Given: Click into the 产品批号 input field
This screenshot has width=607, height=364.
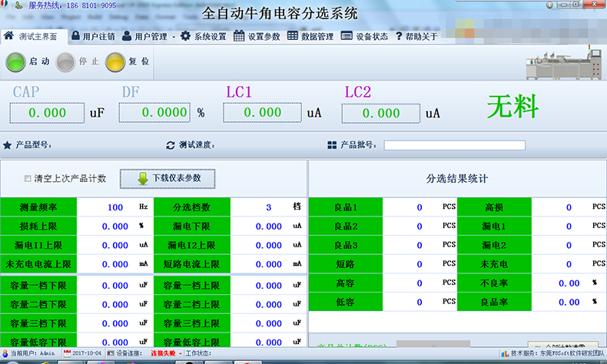Looking at the screenshot, I should tap(454, 145).
